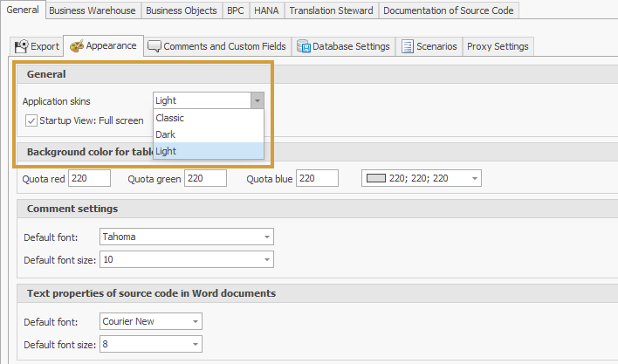Open the Courier New font dropdown

pyautogui.click(x=194, y=321)
